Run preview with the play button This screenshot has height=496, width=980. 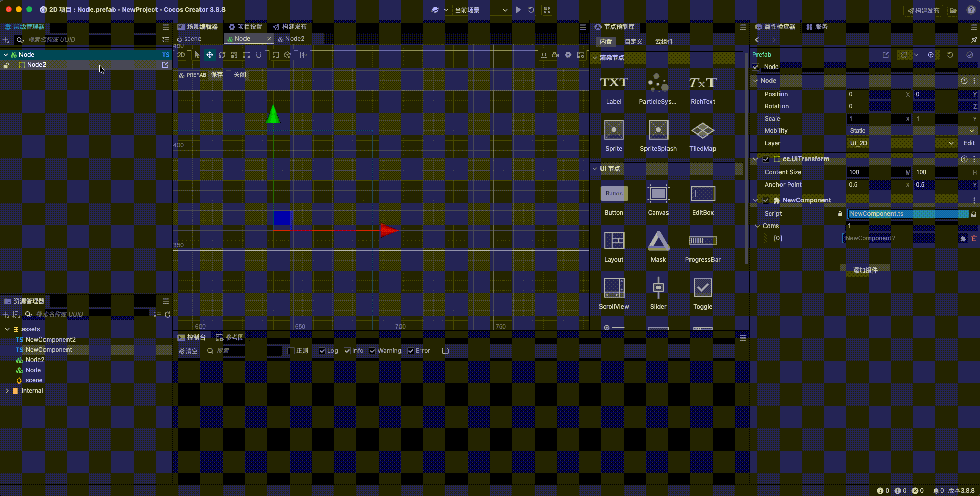(x=518, y=10)
